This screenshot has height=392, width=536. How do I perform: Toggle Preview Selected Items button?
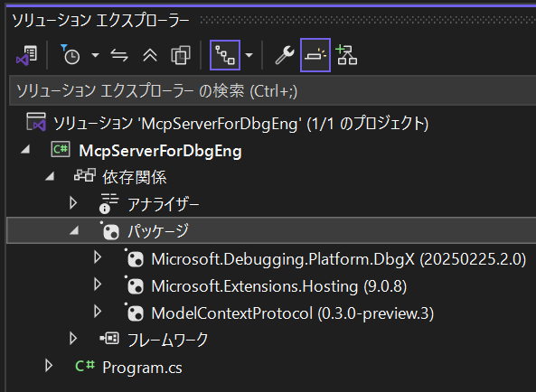(315, 55)
